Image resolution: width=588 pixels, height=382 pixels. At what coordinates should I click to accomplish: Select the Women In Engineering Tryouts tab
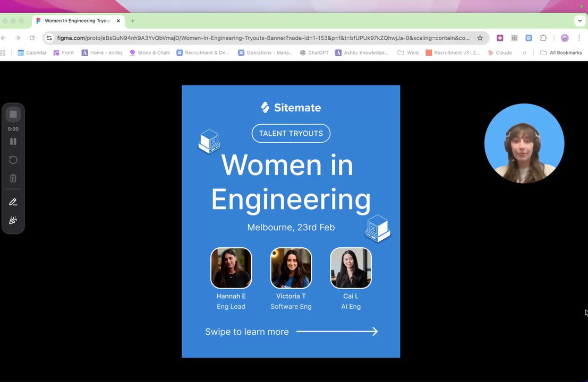pyautogui.click(x=78, y=21)
